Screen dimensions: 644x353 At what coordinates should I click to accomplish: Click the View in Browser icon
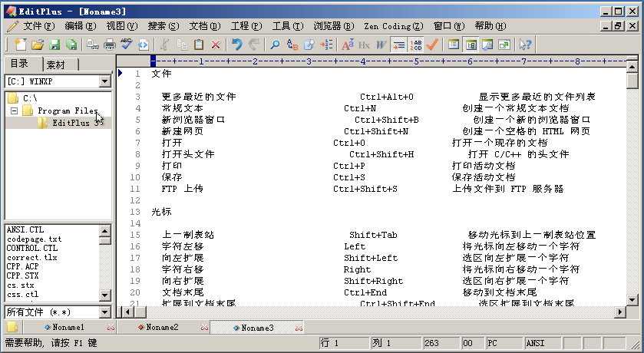144,45
